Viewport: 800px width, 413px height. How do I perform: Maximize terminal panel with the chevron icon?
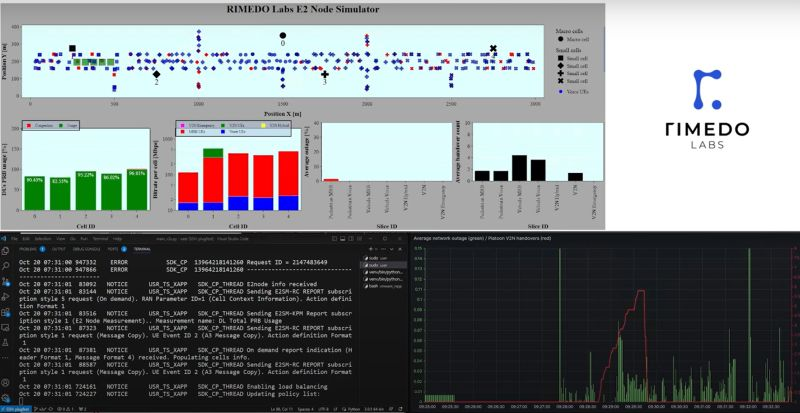[x=391, y=249]
